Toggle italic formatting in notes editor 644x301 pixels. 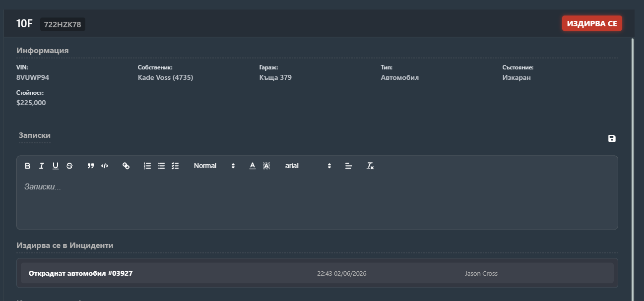point(42,166)
